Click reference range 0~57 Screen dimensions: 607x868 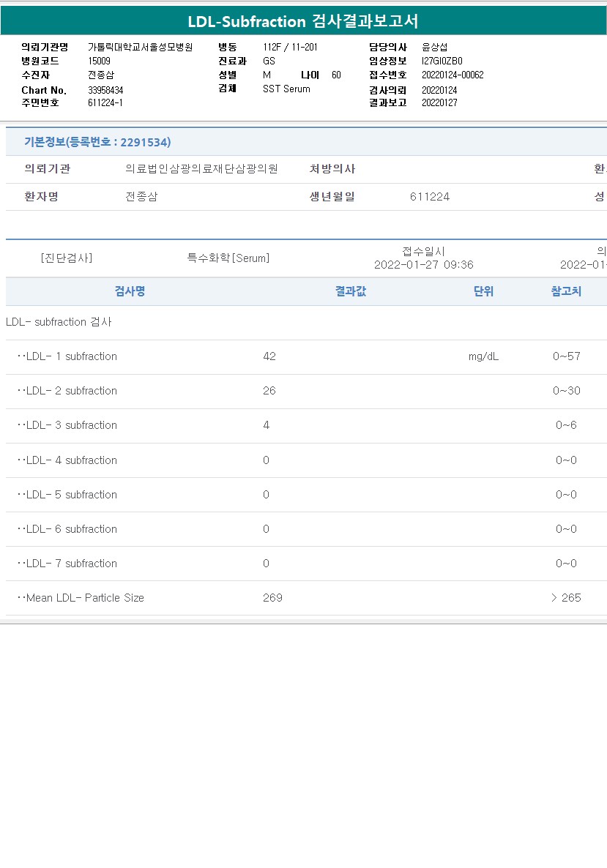coord(567,356)
